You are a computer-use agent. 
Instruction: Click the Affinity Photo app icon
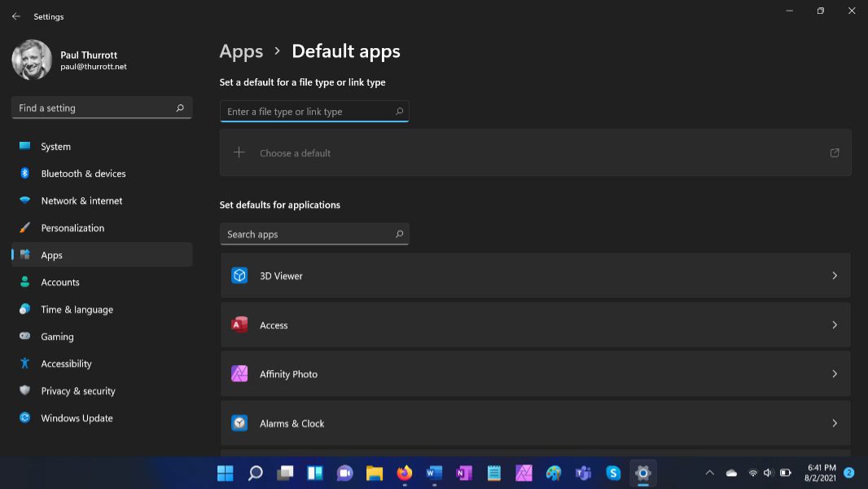coord(239,374)
